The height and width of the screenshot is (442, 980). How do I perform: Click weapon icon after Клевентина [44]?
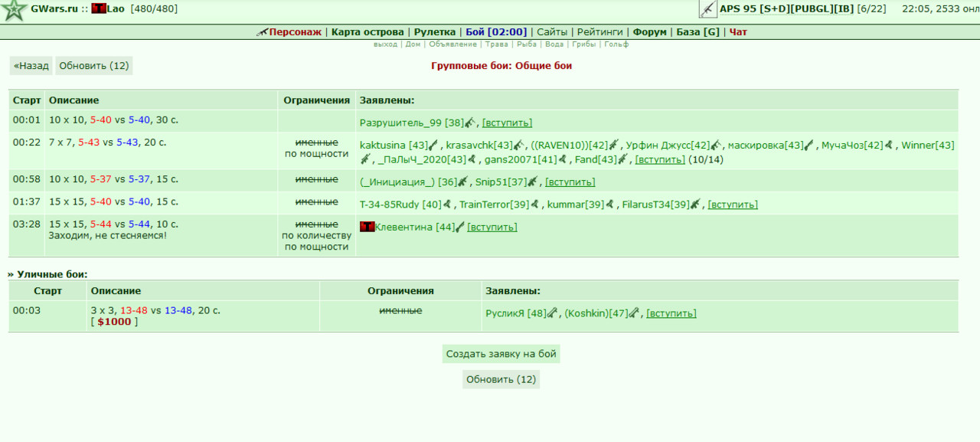click(460, 227)
